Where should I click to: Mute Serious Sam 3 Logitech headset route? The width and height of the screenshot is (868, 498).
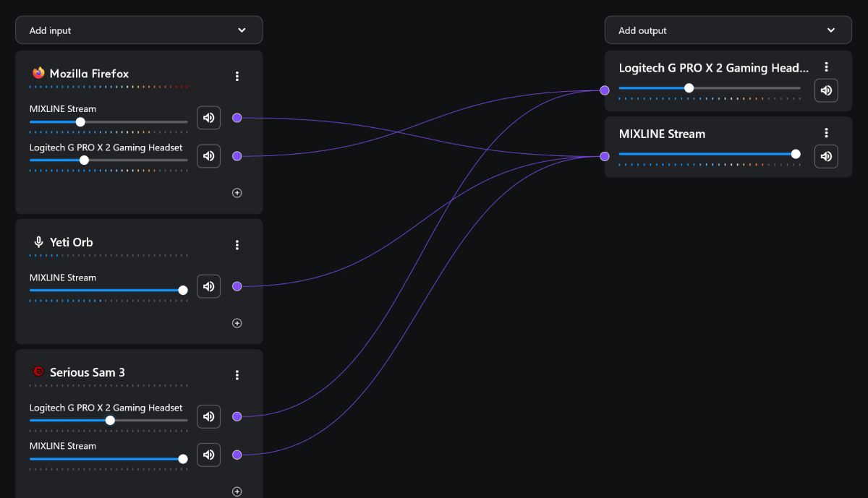[209, 416]
